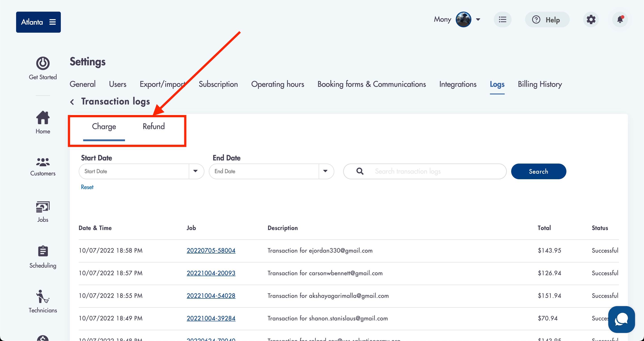Click the Search button
The width and height of the screenshot is (644, 341).
pyautogui.click(x=538, y=171)
